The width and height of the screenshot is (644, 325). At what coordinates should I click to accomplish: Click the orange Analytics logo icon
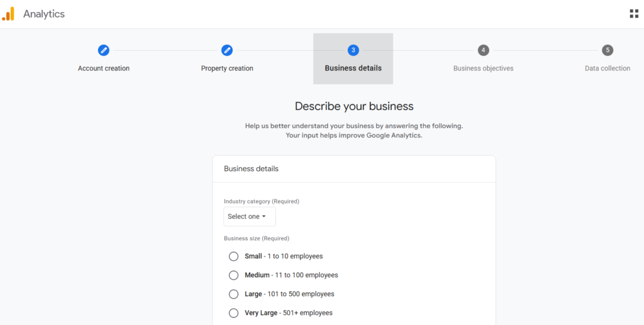[8, 14]
